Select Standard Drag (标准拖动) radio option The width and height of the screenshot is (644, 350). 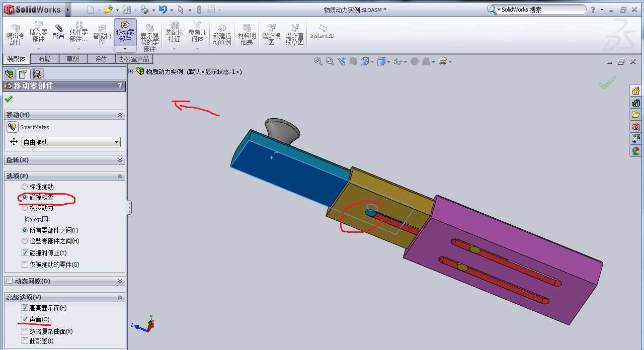pyautogui.click(x=25, y=187)
